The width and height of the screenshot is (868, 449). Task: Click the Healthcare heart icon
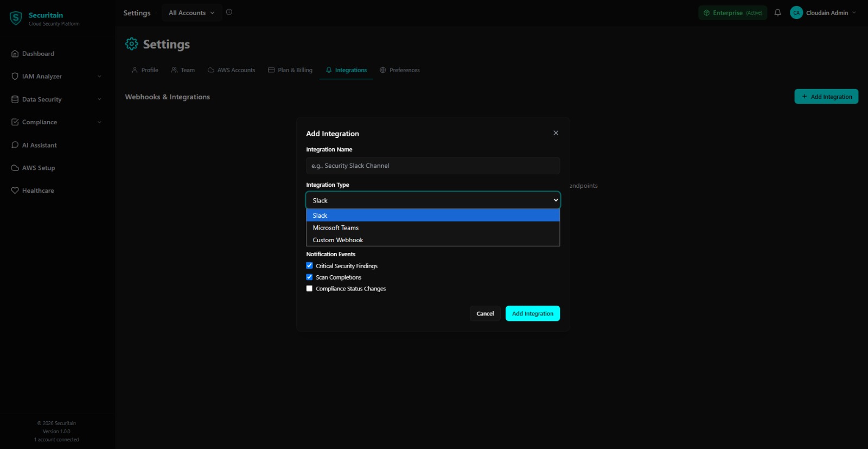tap(15, 191)
